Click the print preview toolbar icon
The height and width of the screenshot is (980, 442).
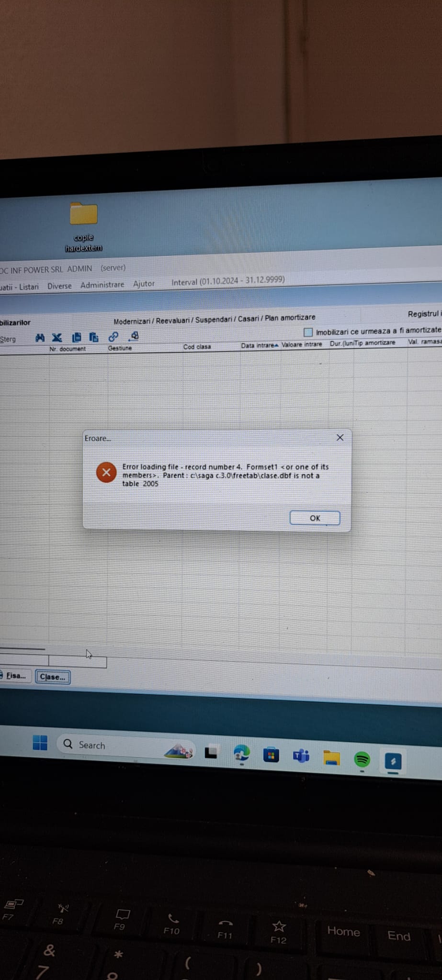[134, 336]
